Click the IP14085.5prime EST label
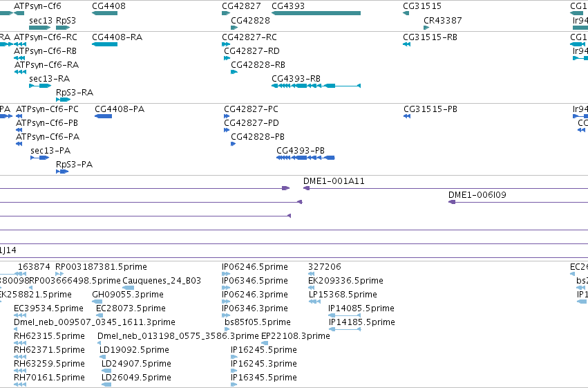 pos(361,308)
